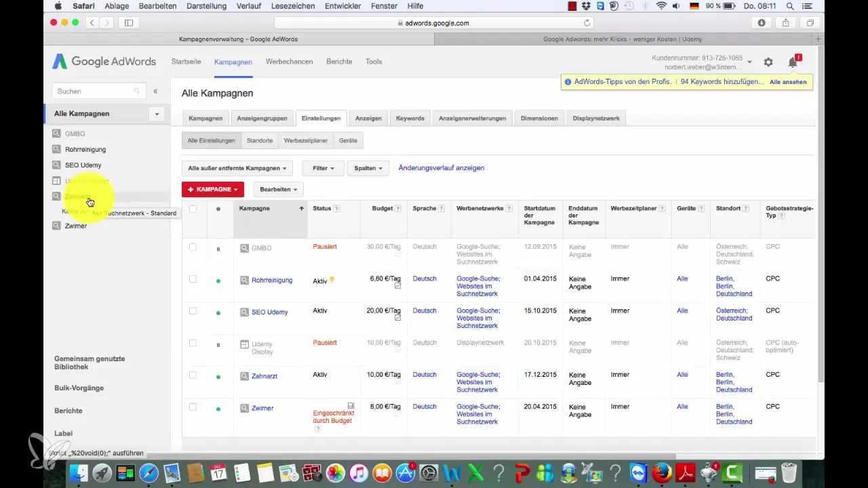Open the red + Kampagne dropdown button
Image resolution: width=868 pixels, height=488 pixels.
pyautogui.click(x=212, y=189)
